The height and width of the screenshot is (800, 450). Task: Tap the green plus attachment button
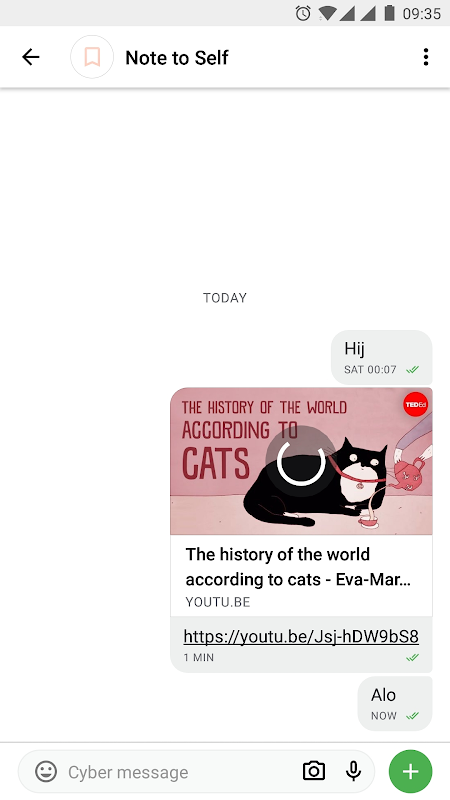(x=410, y=771)
